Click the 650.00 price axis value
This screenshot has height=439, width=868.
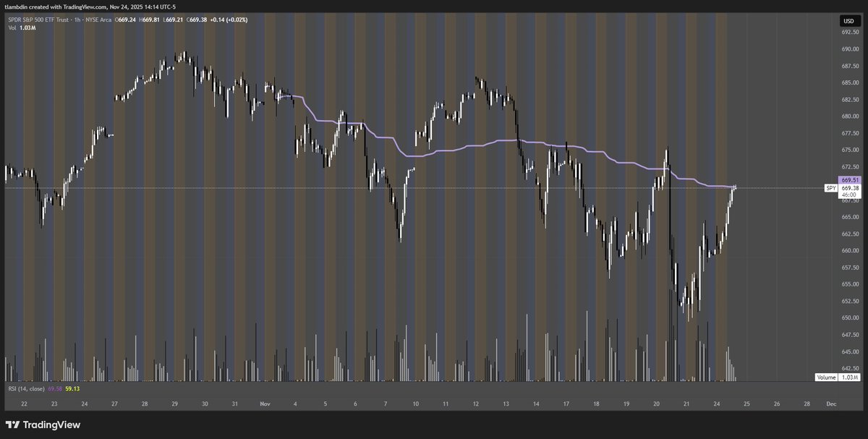tap(849, 317)
